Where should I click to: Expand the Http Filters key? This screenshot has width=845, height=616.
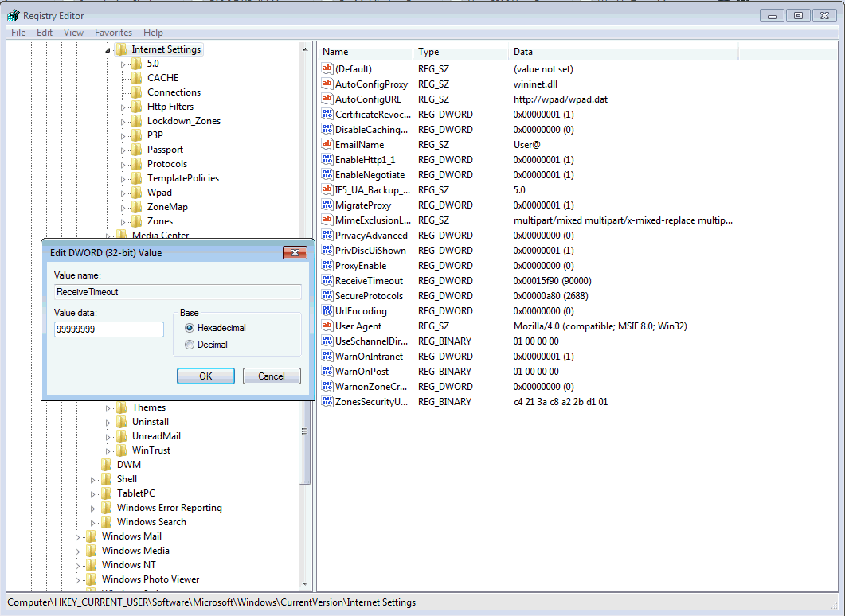(123, 107)
